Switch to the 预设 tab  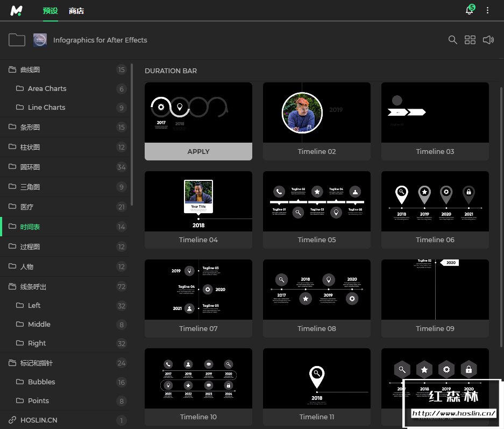[51, 11]
